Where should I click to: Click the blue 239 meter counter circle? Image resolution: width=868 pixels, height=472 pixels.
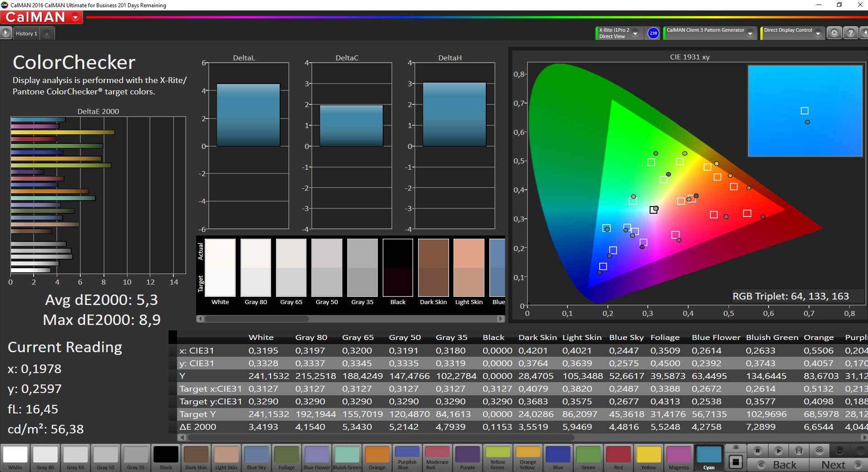(x=653, y=33)
